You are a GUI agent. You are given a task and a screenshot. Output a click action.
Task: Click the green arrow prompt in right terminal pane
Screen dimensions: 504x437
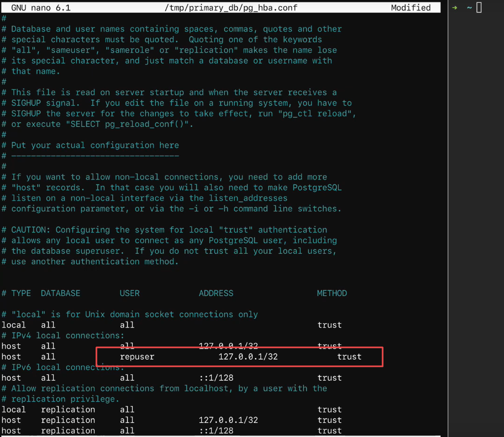click(454, 8)
